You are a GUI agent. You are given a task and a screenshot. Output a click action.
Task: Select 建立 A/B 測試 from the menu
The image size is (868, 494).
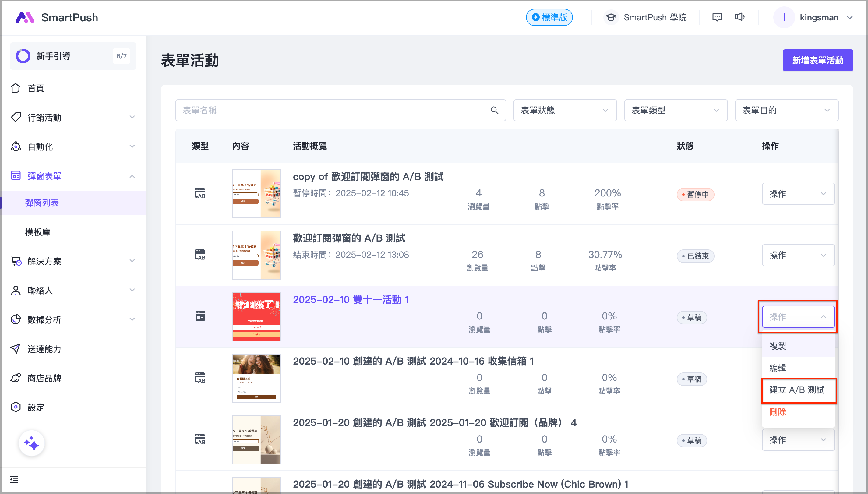[x=796, y=390]
